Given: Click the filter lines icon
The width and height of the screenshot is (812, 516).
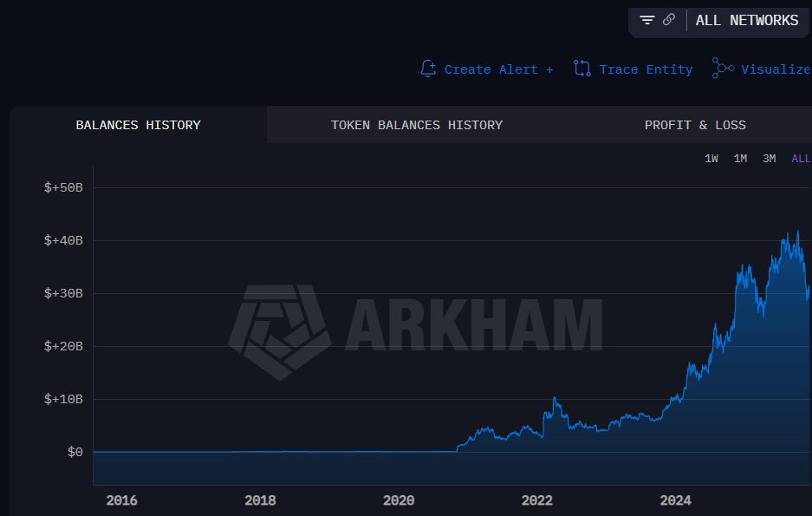Looking at the screenshot, I should pyautogui.click(x=647, y=20).
